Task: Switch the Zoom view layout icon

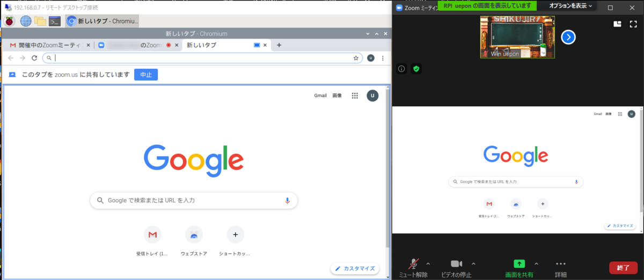Action: (617, 24)
